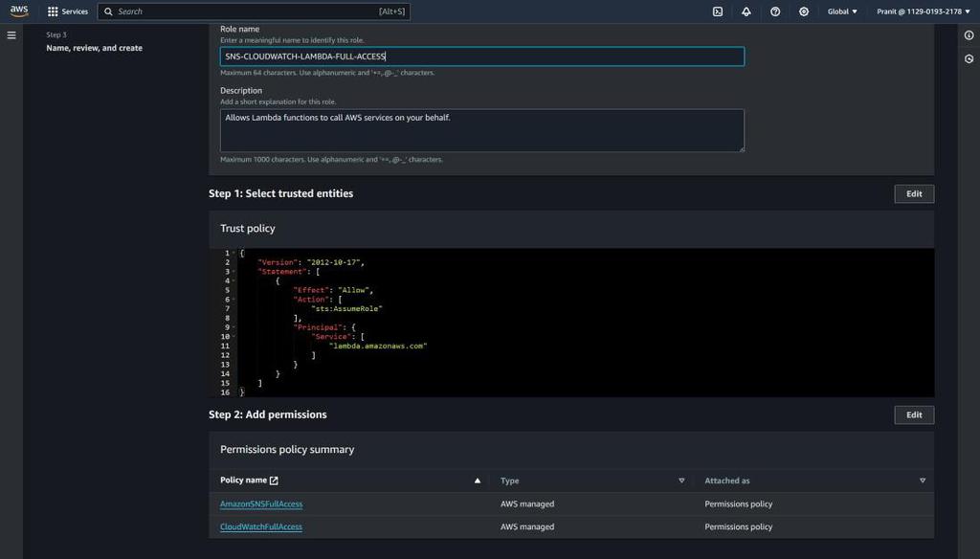Open the Pranit account dropdown menu

[924, 11]
